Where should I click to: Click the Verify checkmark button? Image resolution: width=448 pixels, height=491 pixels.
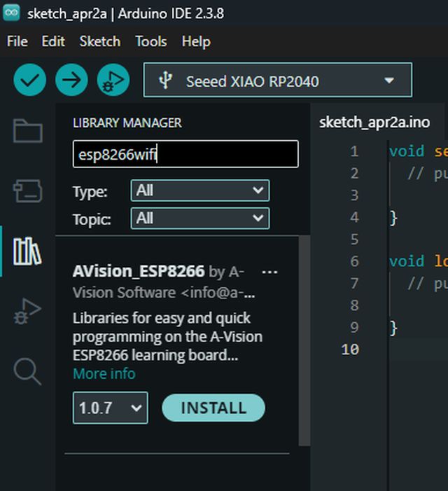[29, 80]
